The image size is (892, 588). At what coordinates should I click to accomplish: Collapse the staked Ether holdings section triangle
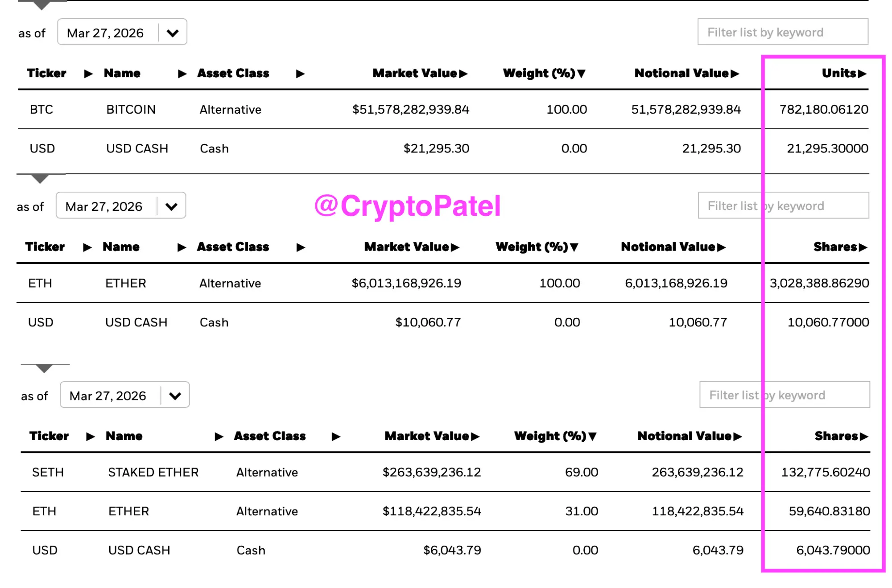[44, 368]
